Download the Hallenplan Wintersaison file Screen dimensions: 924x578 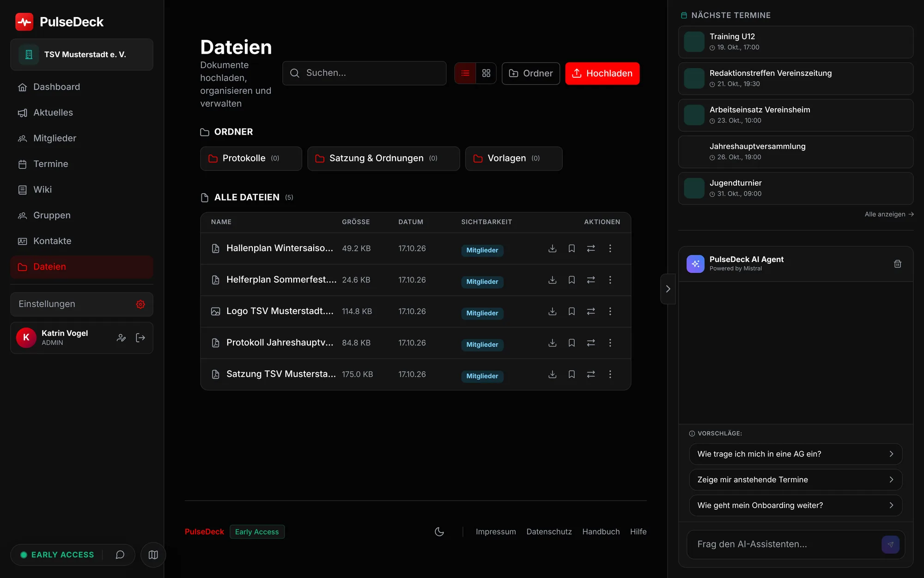tap(552, 248)
